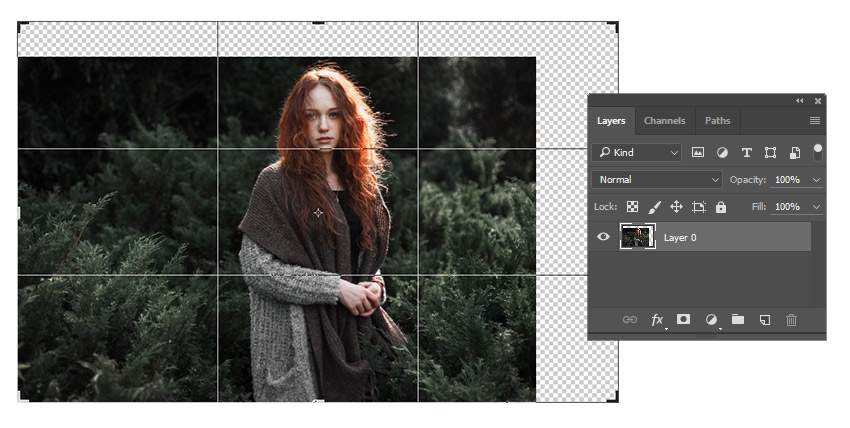Select the Layer 0 thumbnail
The height and width of the screenshot is (428, 850).
[x=638, y=237]
